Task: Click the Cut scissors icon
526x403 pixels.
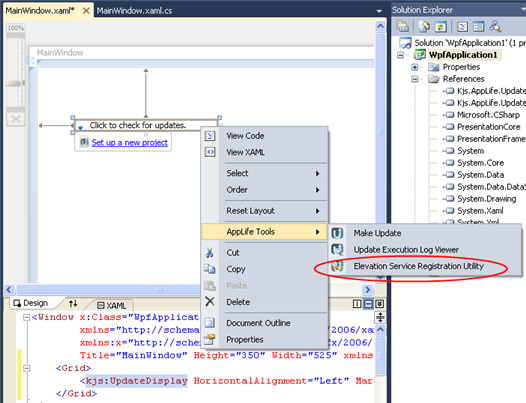Action: [x=210, y=253]
